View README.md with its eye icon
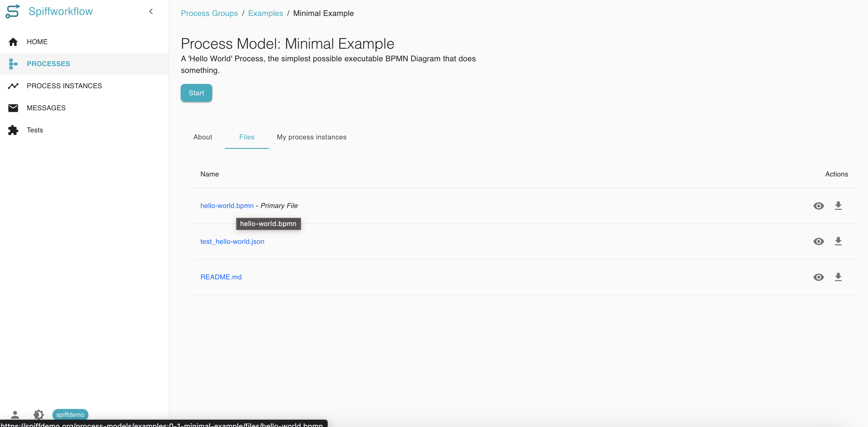 pos(818,277)
